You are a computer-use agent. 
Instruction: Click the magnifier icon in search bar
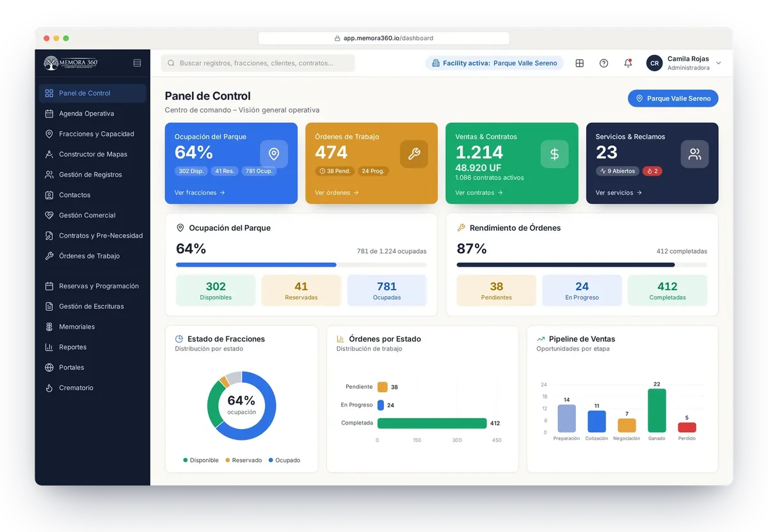point(172,63)
